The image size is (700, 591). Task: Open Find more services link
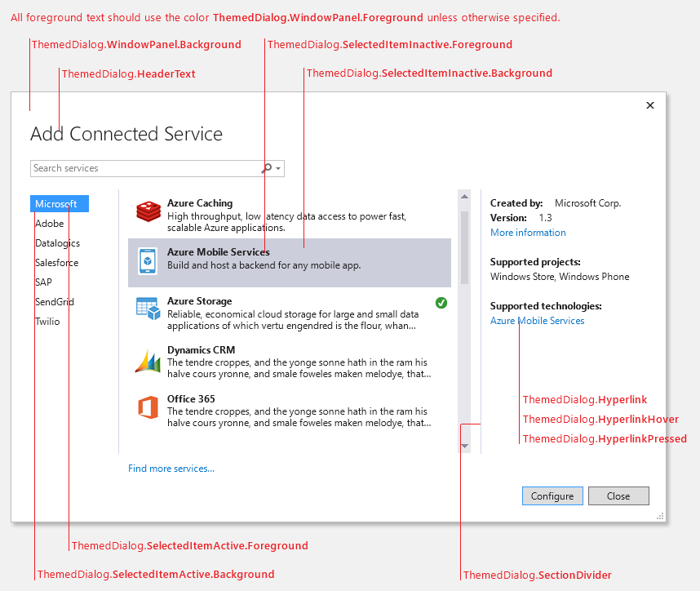coord(171,468)
